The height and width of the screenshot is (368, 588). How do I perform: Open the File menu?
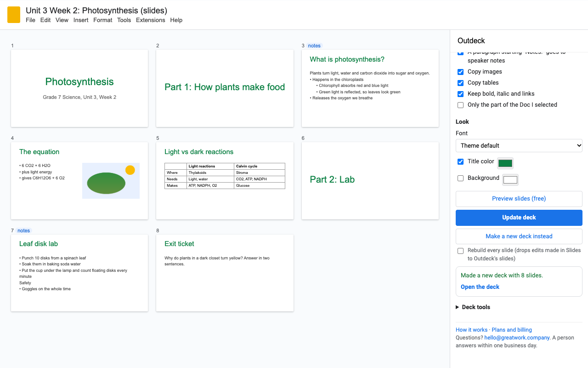30,20
